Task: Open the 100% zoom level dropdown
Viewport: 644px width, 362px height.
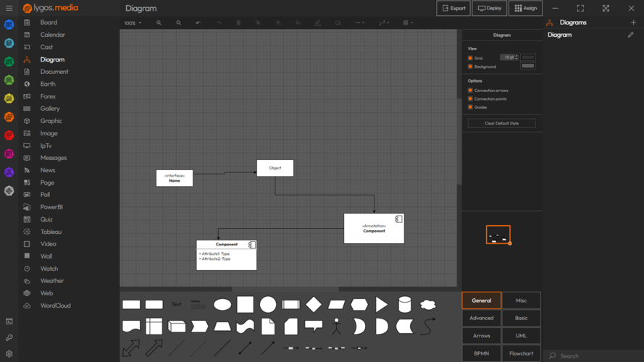Action: [133, 23]
